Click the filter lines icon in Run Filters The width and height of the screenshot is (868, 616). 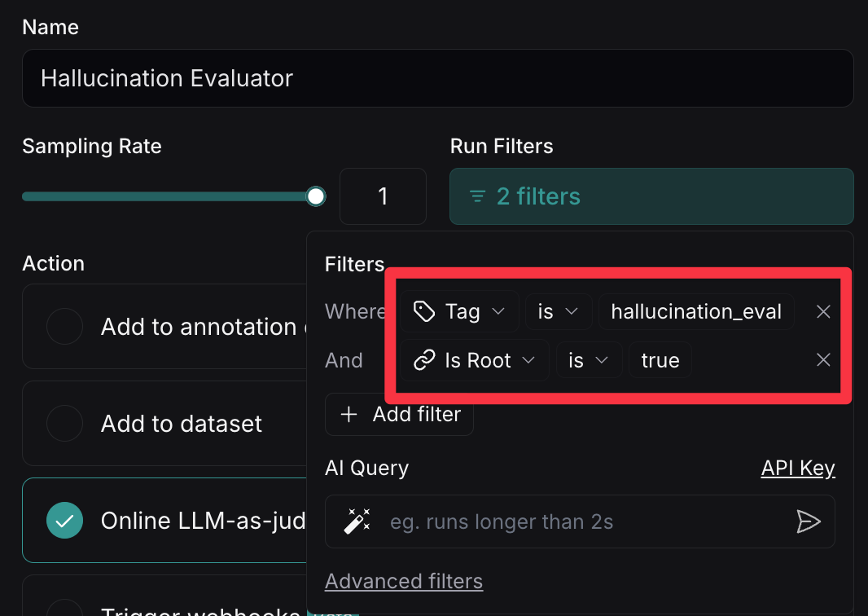tap(478, 196)
